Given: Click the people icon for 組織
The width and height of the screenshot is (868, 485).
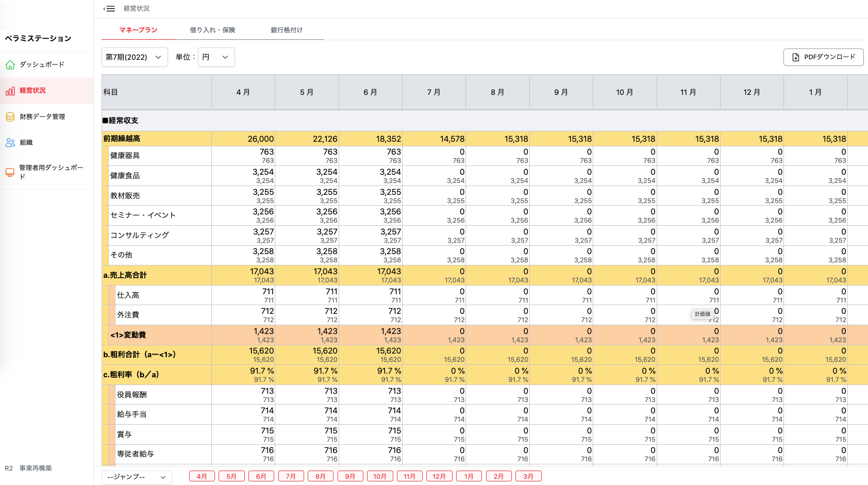Looking at the screenshot, I should (10, 143).
